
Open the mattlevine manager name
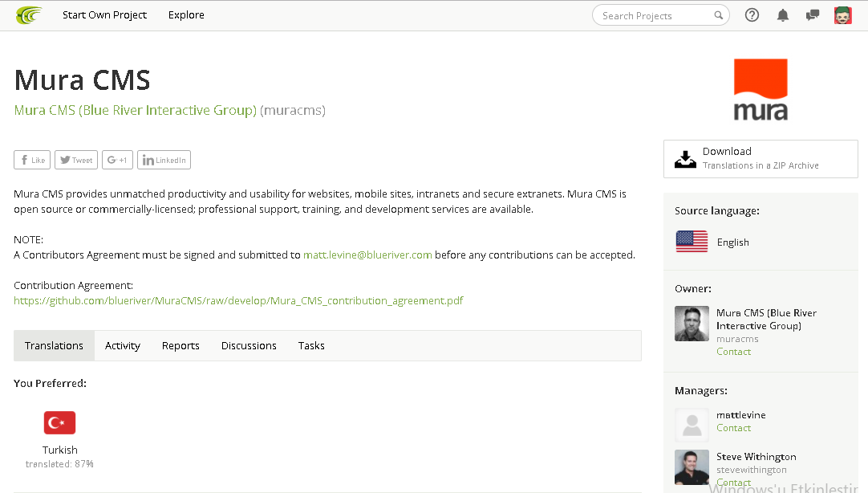coord(740,415)
